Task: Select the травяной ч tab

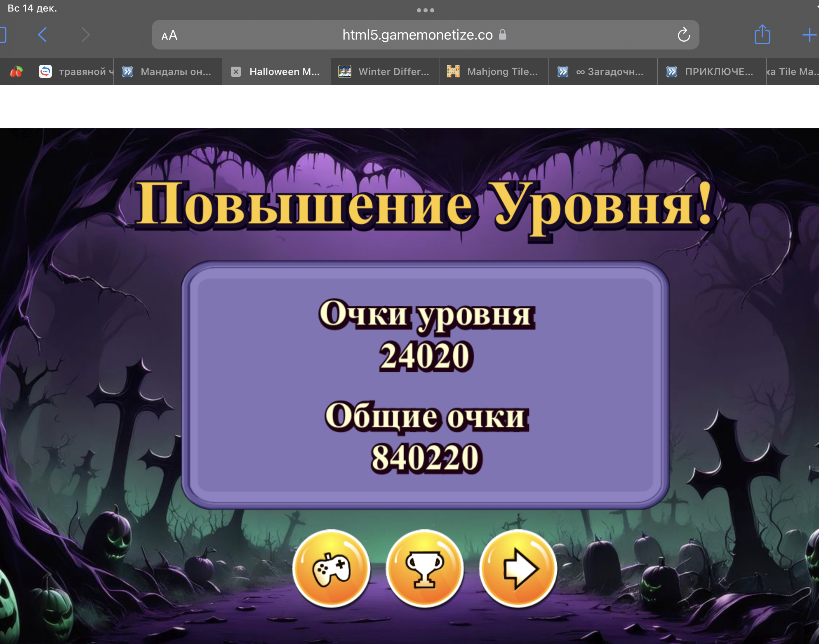Action: pos(76,72)
